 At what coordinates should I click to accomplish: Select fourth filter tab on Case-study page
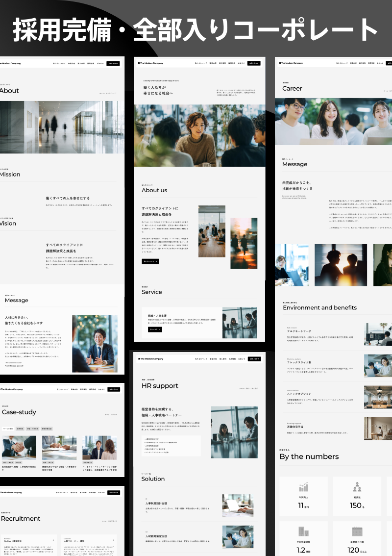[47, 429]
